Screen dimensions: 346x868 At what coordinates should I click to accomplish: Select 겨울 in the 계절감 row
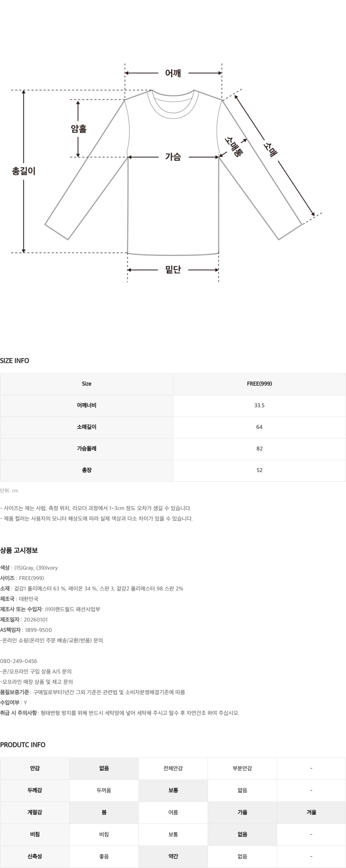tap(311, 812)
